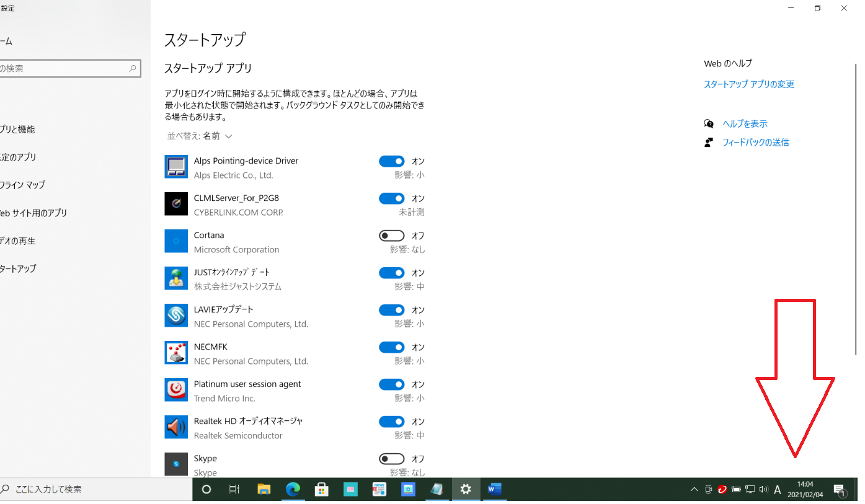
Task: Click the 'Web のヘルプ' heading
Action: coord(728,64)
